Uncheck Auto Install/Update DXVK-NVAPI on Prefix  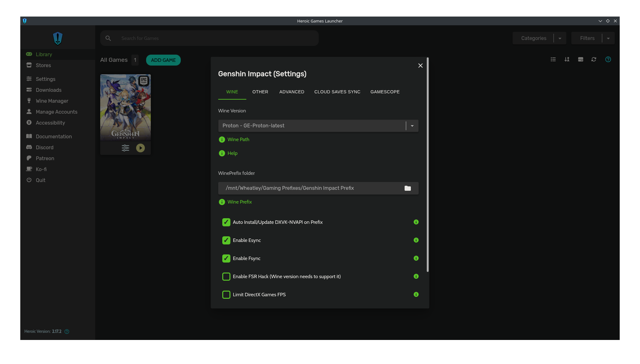(x=226, y=222)
